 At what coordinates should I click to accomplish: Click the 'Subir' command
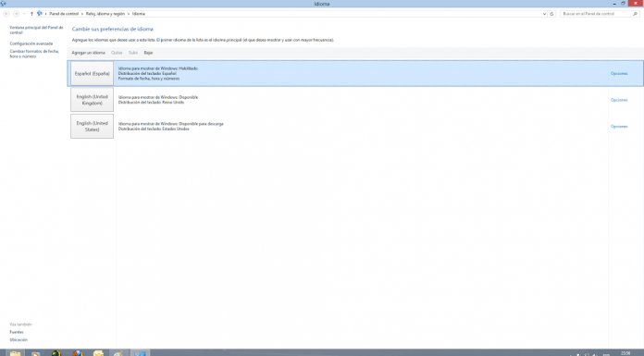[133, 53]
